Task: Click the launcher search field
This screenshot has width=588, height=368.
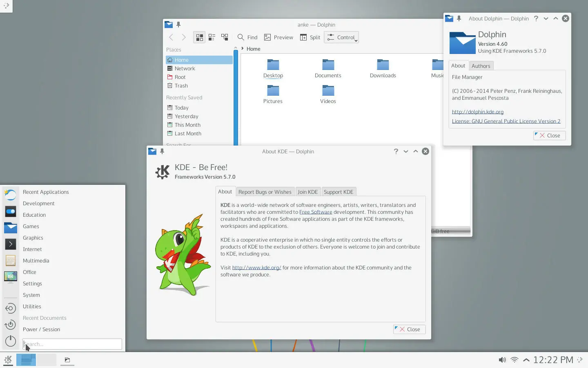Action: point(72,344)
